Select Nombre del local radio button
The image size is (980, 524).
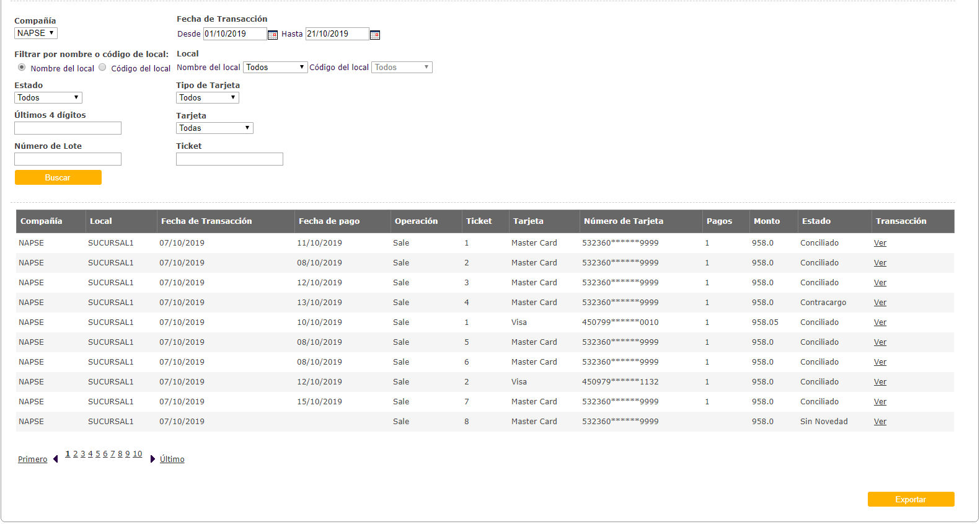22,68
